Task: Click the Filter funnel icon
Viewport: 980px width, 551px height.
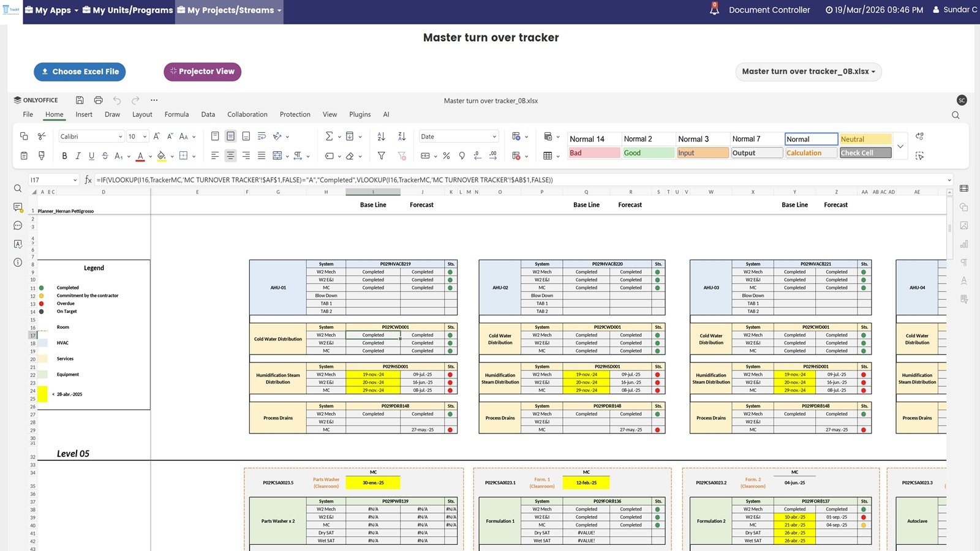Action: pos(381,156)
